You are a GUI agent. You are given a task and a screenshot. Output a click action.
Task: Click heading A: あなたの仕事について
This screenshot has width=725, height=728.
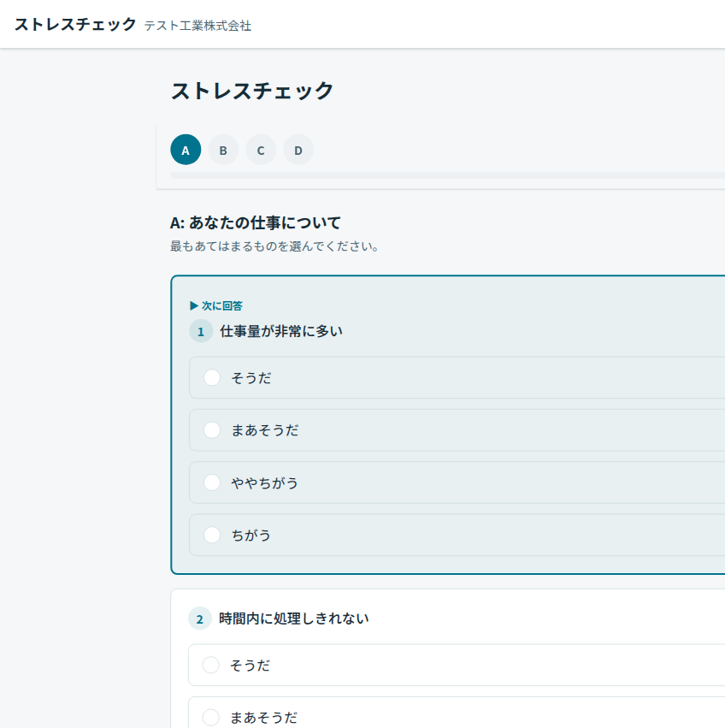pos(256,223)
